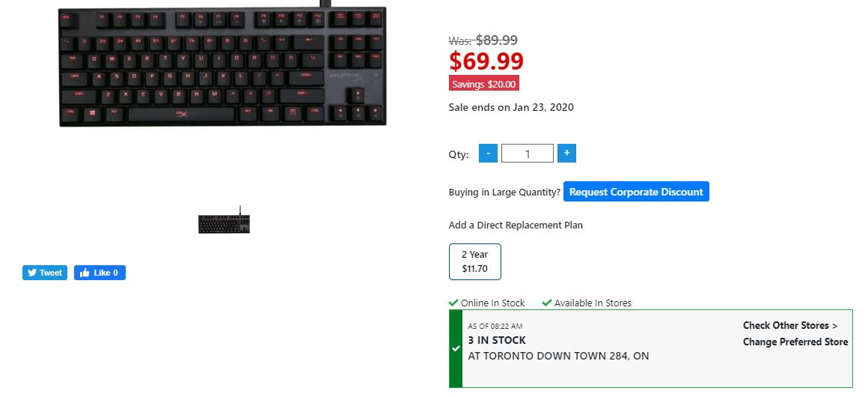Request Corporate Discount button
Viewport: 868px width, 397px height.
[636, 192]
